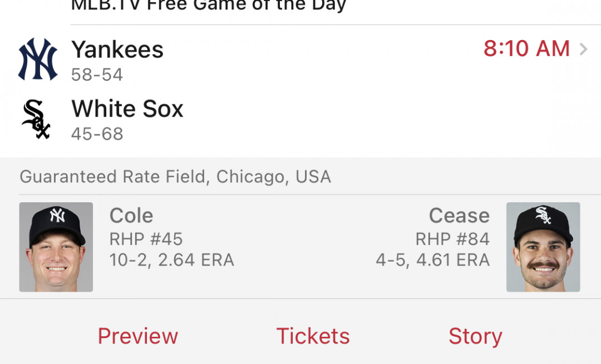Open the Preview link

pyautogui.click(x=138, y=336)
